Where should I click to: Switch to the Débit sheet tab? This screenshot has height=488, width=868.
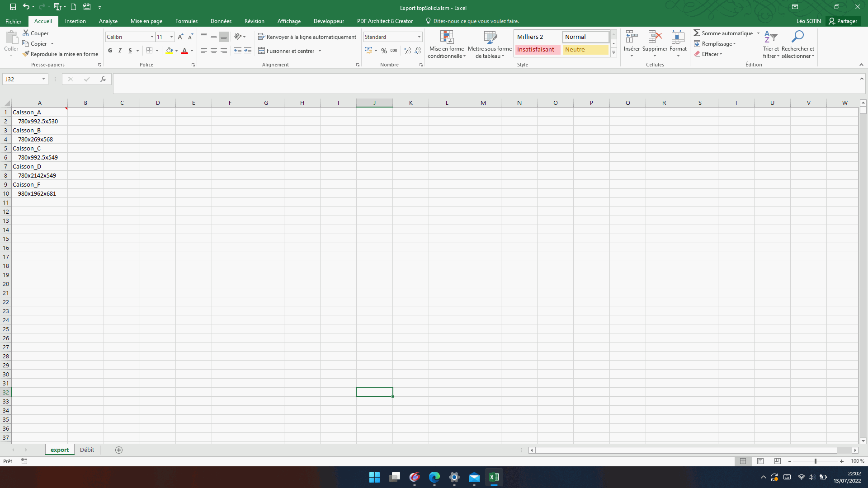(x=87, y=450)
